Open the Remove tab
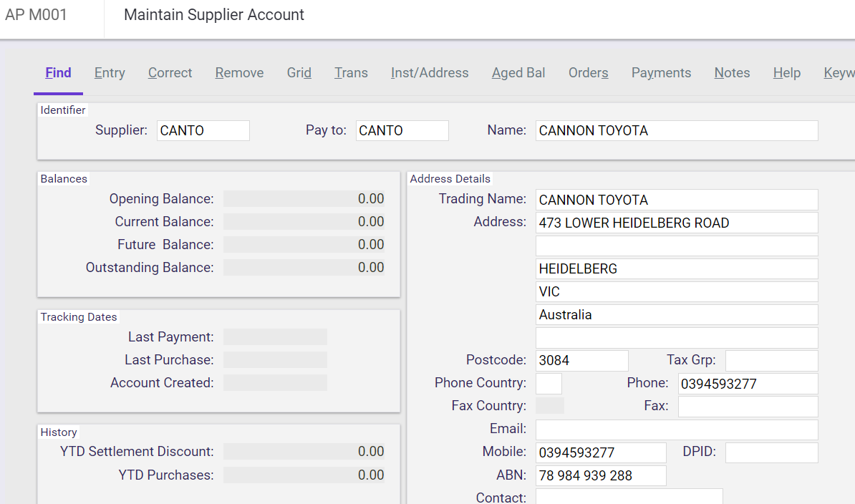855x504 pixels. (x=239, y=73)
